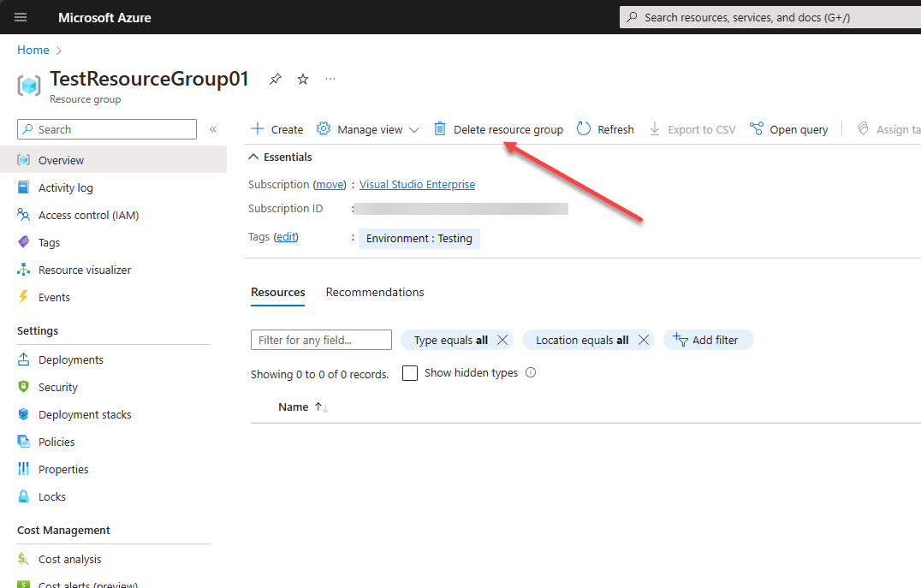Enable the Show hidden types checkbox
This screenshot has height=588, width=921.
pyautogui.click(x=410, y=373)
